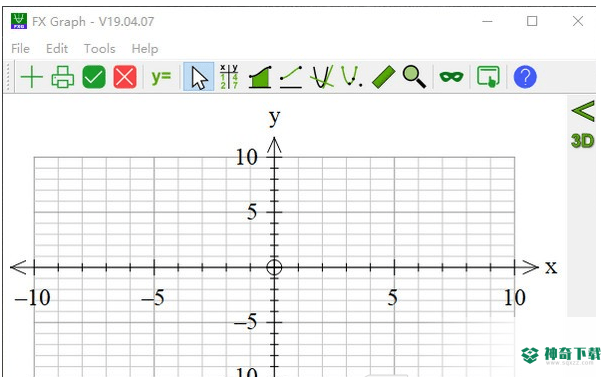Viewport: 613px width, 377px height.
Task: Open the y= function entry tool
Action: tap(161, 77)
